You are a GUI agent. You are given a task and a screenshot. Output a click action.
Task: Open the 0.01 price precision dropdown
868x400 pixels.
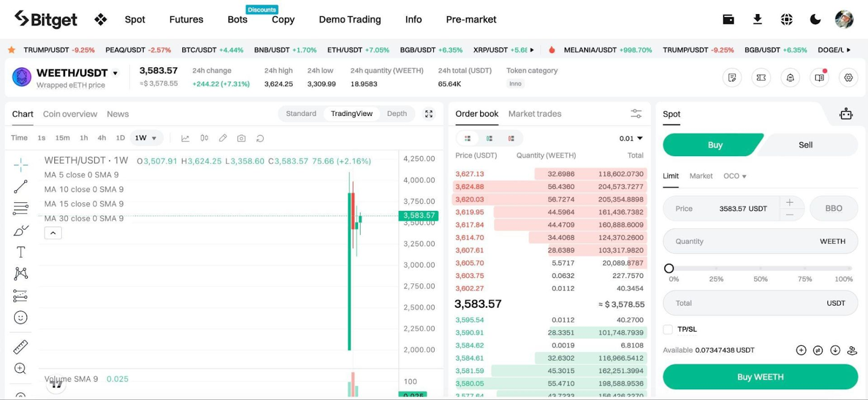pos(631,138)
